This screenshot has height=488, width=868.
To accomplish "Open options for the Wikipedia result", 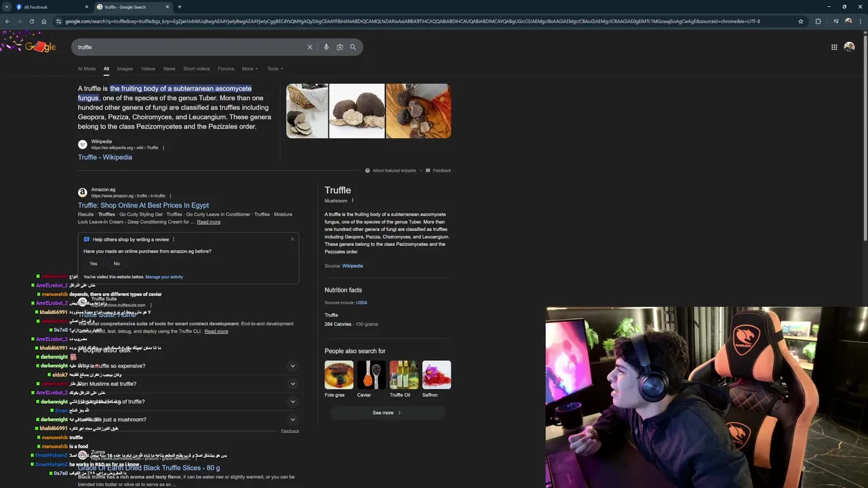I will 163,148.
